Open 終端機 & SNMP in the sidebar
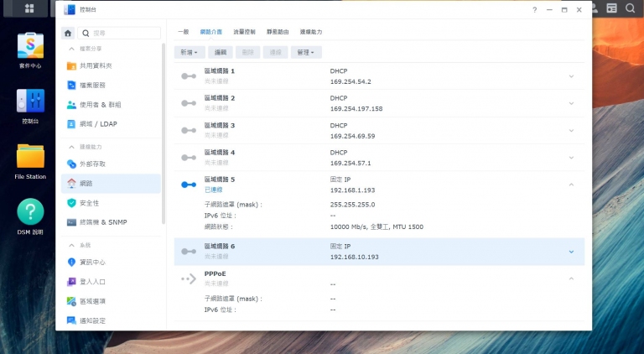Viewport: 644px width, 354px height. click(x=111, y=222)
